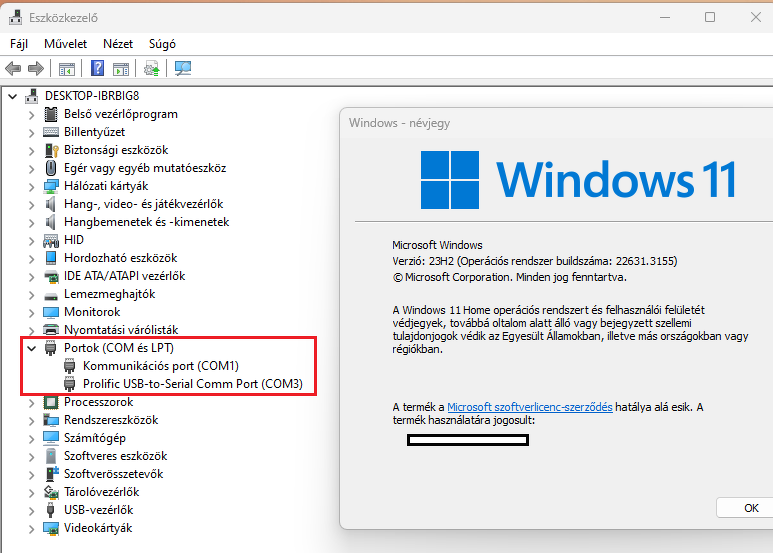The image size is (773, 553).
Task: Click the Eszközkezelő title bar icon
Action: click(15, 18)
